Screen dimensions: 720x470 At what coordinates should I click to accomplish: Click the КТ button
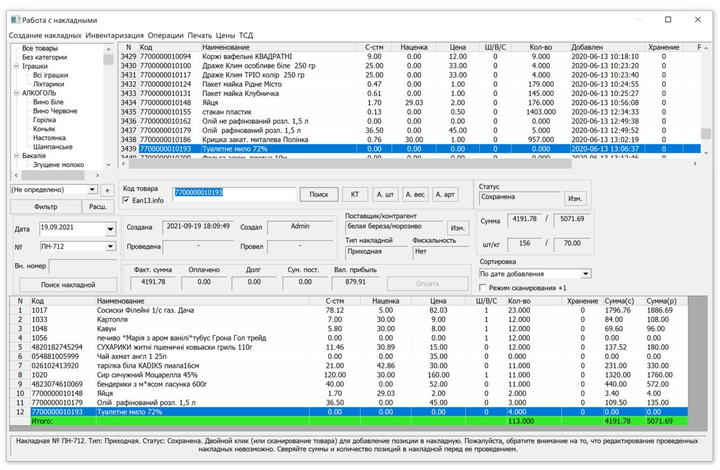click(x=355, y=194)
